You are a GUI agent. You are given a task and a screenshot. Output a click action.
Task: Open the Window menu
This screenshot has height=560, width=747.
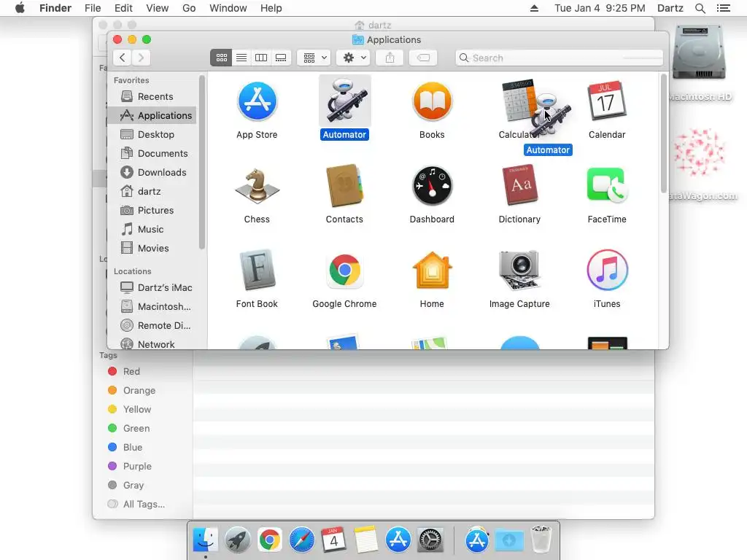pos(228,8)
